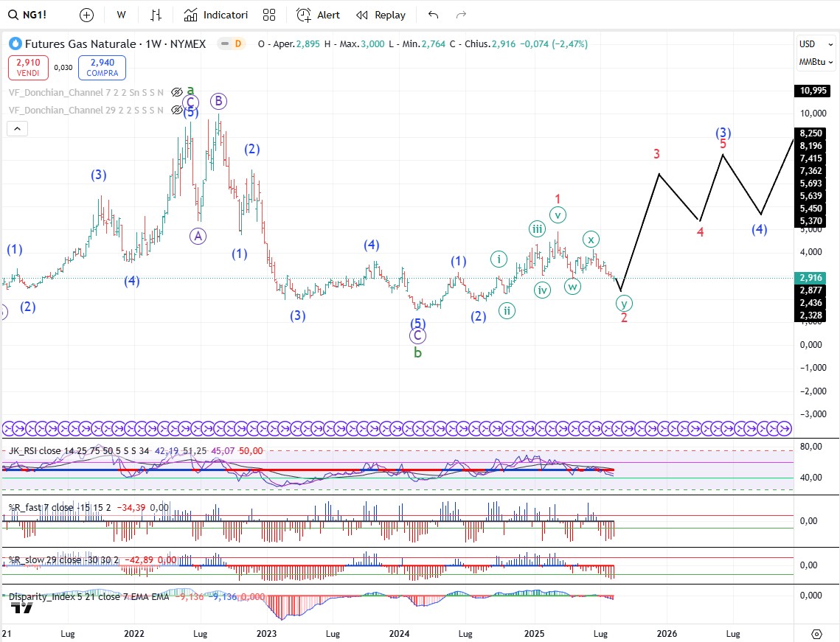Click the add/compare symbol plus icon
The width and height of the screenshot is (840, 642).
pos(86,15)
